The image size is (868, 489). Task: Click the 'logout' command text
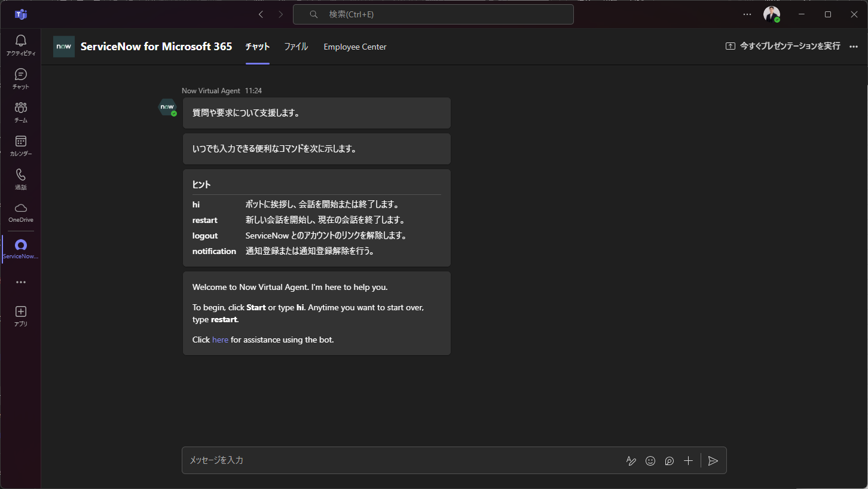tap(205, 236)
